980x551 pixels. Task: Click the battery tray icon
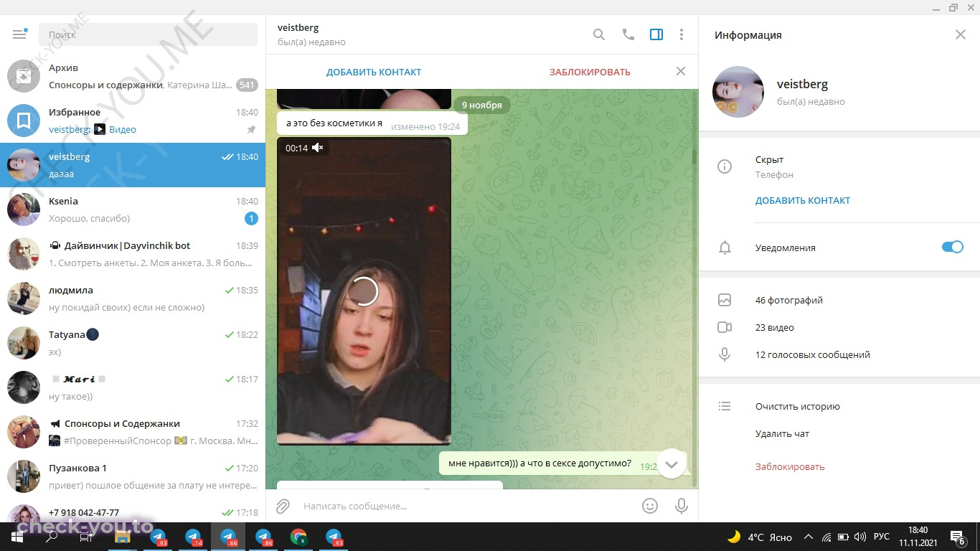(x=843, y=537)
